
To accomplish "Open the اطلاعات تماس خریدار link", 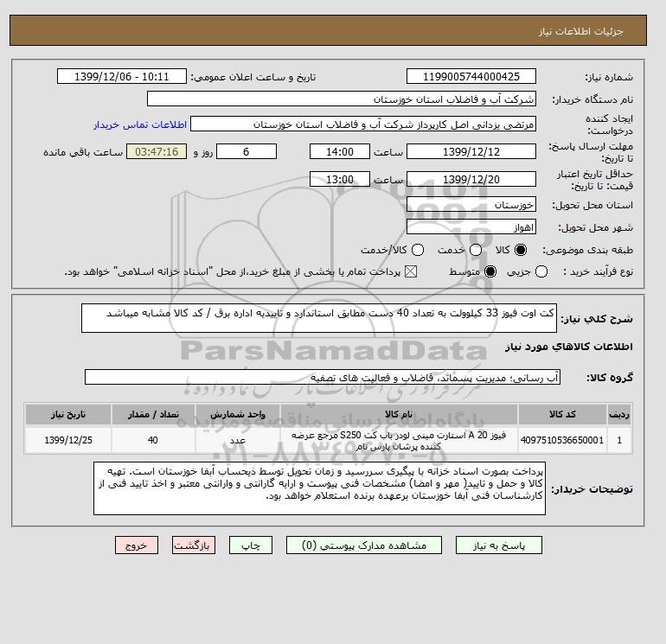I will click(x=140, y=124).
